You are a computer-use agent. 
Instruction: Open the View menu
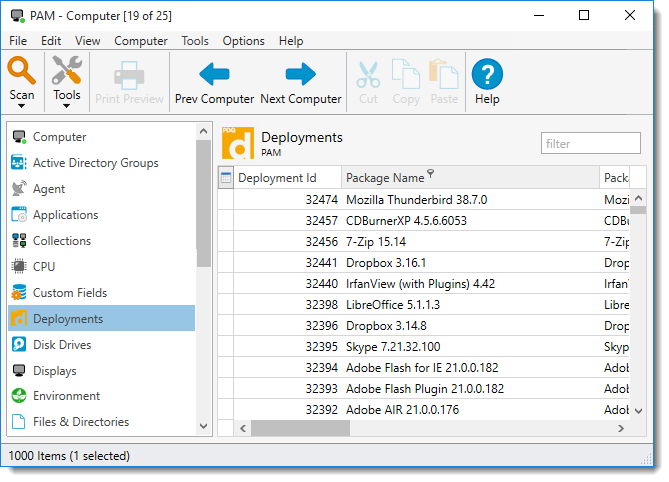tap(87, 41)
